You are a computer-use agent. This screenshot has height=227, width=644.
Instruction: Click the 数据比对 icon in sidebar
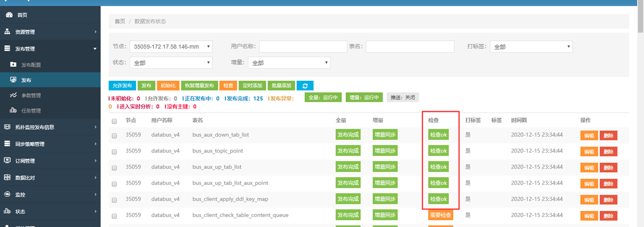tap(8, 177)
